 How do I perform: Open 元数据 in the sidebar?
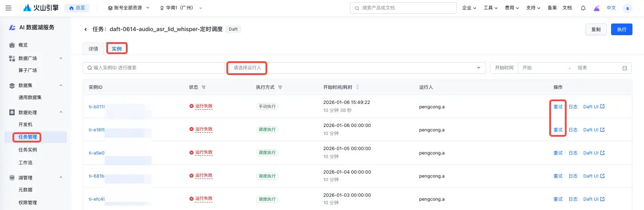(x=25, y=190)
